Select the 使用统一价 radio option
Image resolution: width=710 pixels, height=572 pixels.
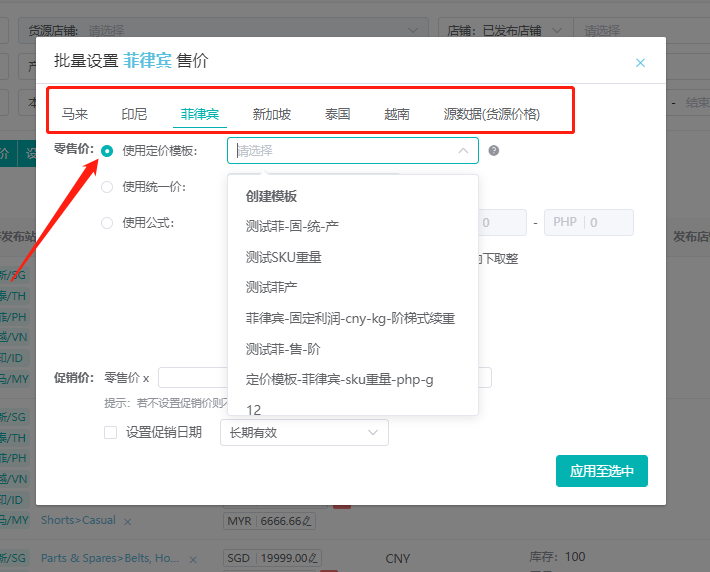[107, 187]
